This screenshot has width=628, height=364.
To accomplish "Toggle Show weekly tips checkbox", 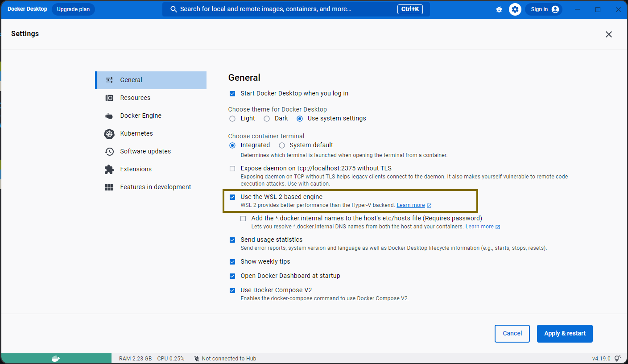I will (x=232, y=262).
